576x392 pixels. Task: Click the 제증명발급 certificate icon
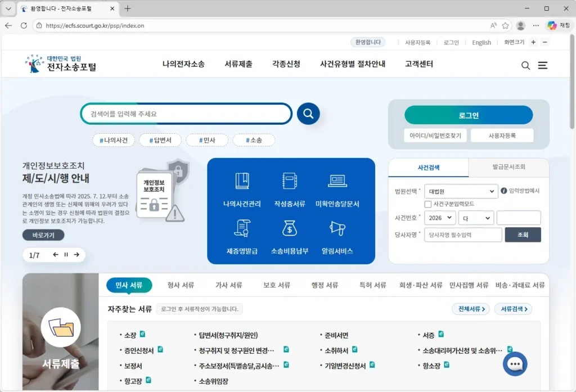click(x=241, y=236)
